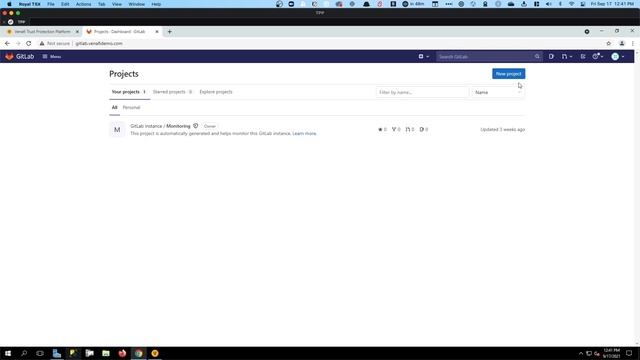This screenshot has height=360, width=640.
Task: Open the Help menu in the menu bar
Action: pyautogui.click(x=156, y=4)
